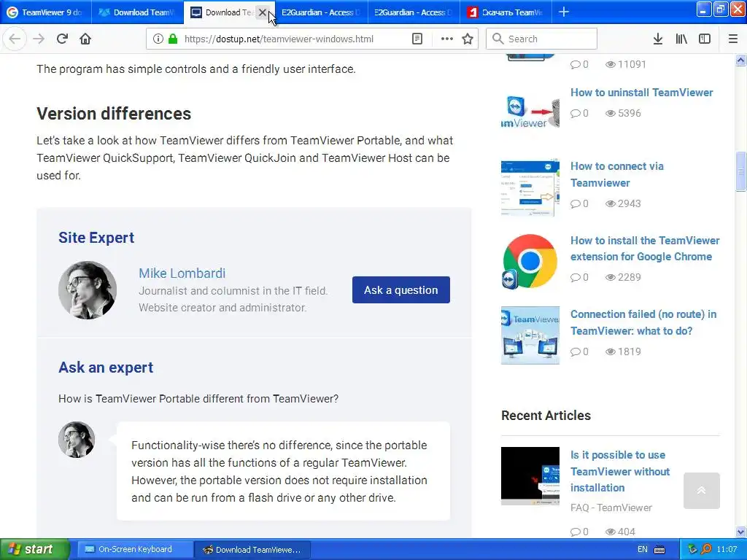The height and width of the screenshot is (560, 747).
Task: Click Mike Lombardi's large avatar photo
Action: 88,290
